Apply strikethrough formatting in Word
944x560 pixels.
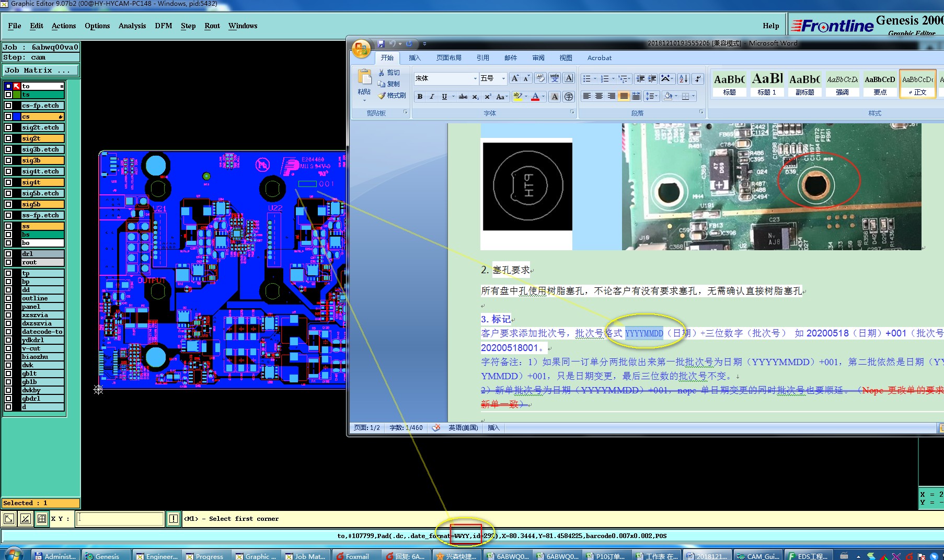click(463, 97)
